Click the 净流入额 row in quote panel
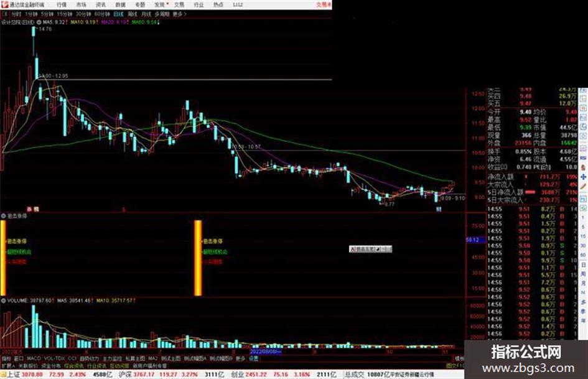The height and width of the screenshot is (379, 588). (532, 176)
